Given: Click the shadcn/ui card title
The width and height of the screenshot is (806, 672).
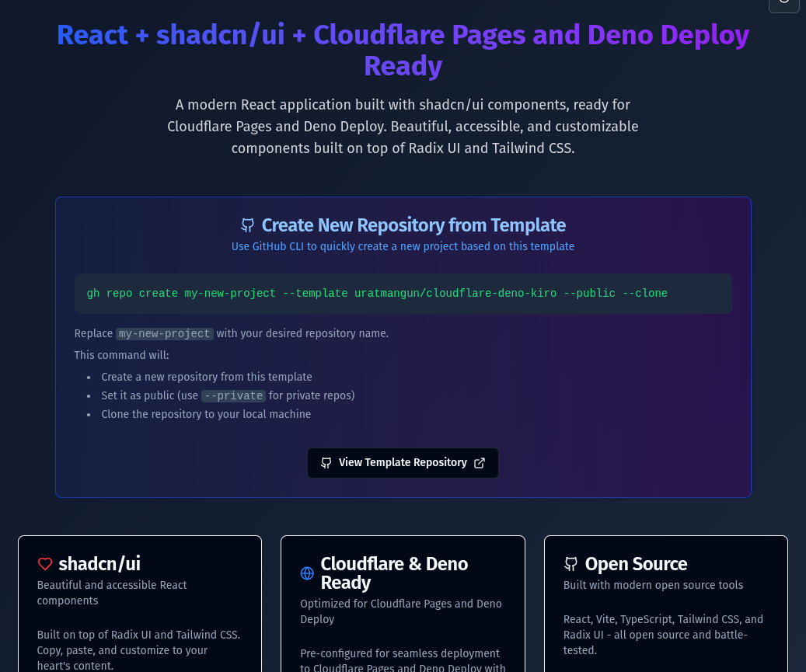Looking at the screenshot, I should pos(99,563).
